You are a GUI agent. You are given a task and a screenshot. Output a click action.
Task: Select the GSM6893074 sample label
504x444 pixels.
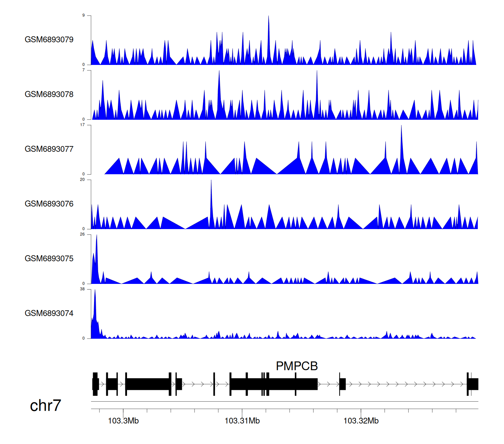coord(49,313)
